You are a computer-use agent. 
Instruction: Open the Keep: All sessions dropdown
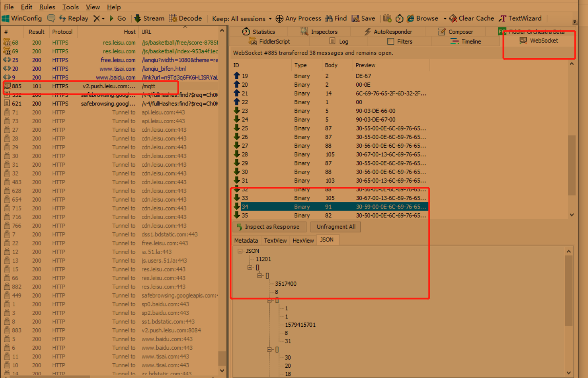click(x=242, y=19)
